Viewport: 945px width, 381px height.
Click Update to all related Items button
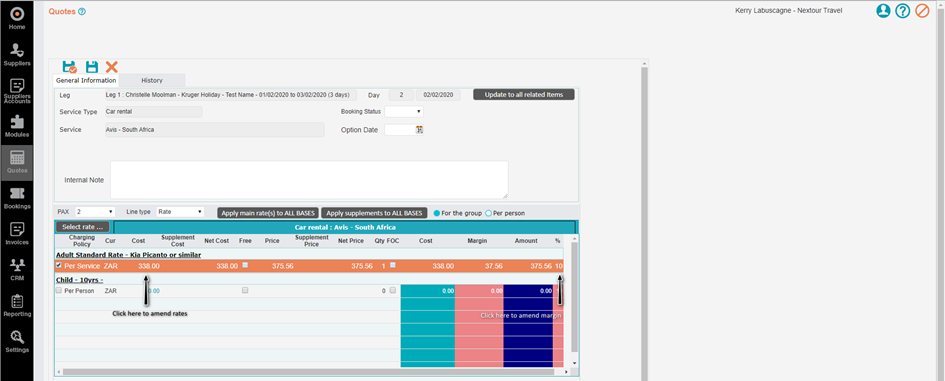[x=524, y=95]
